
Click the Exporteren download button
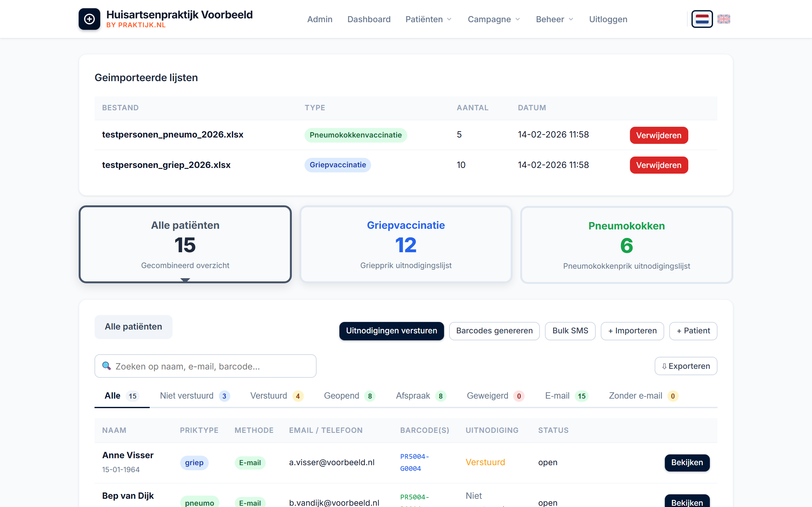(x=685, y=366)
